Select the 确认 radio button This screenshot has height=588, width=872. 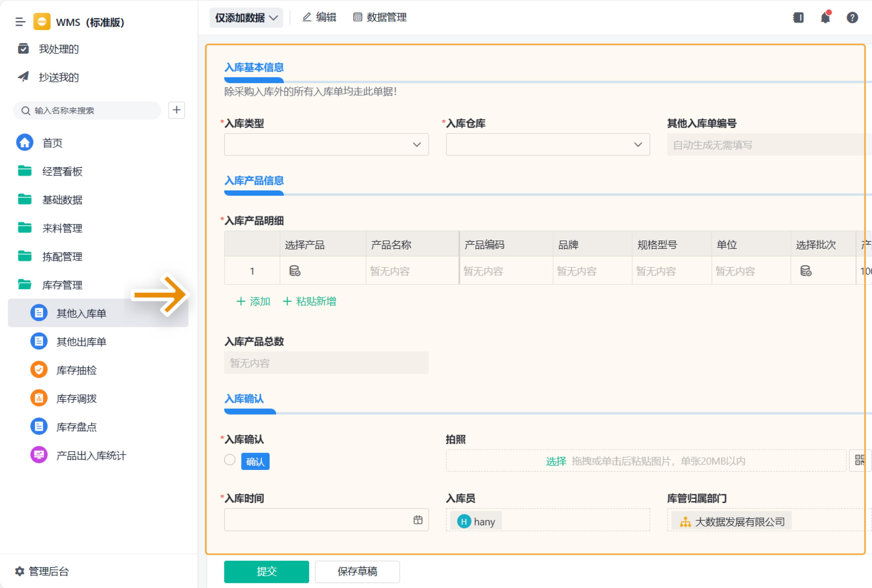click(230, 460)
